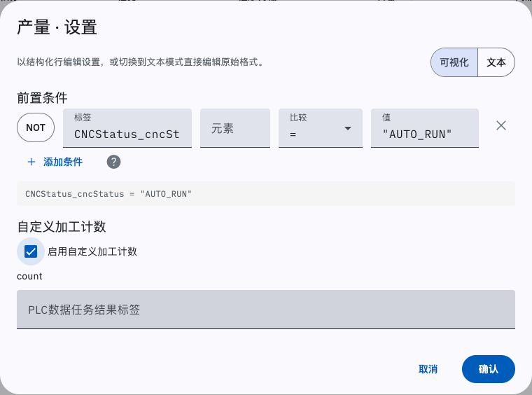Click the PLC数据任务结果标签 input field
Viewport: 532px width, 395px height.
[x=266, y=309]
